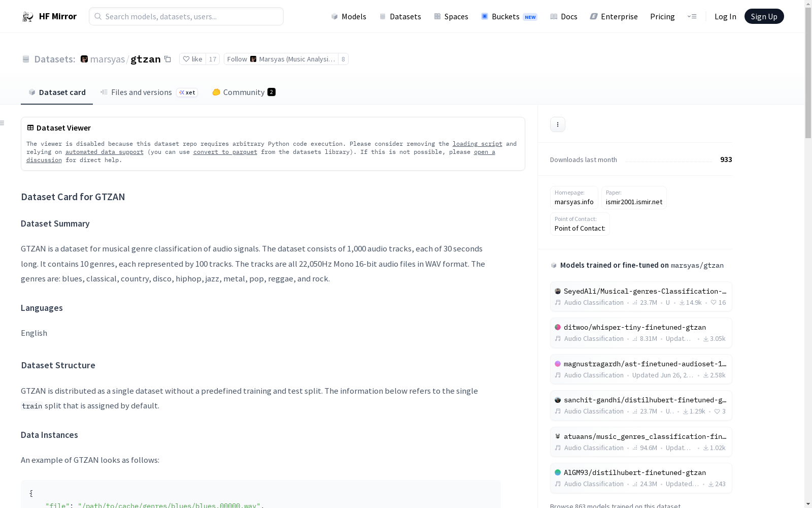Click the HF Mirror logo icon
The image size is (812, 508).
[x=28, y=17]
